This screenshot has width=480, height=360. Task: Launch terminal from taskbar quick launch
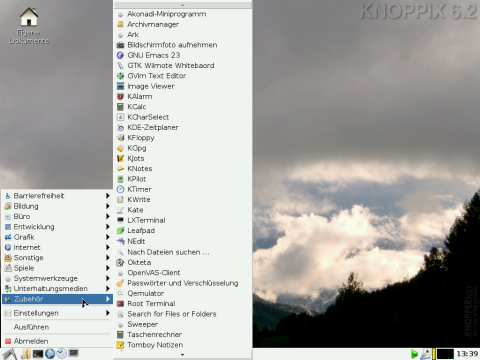[x=38, y=354]
